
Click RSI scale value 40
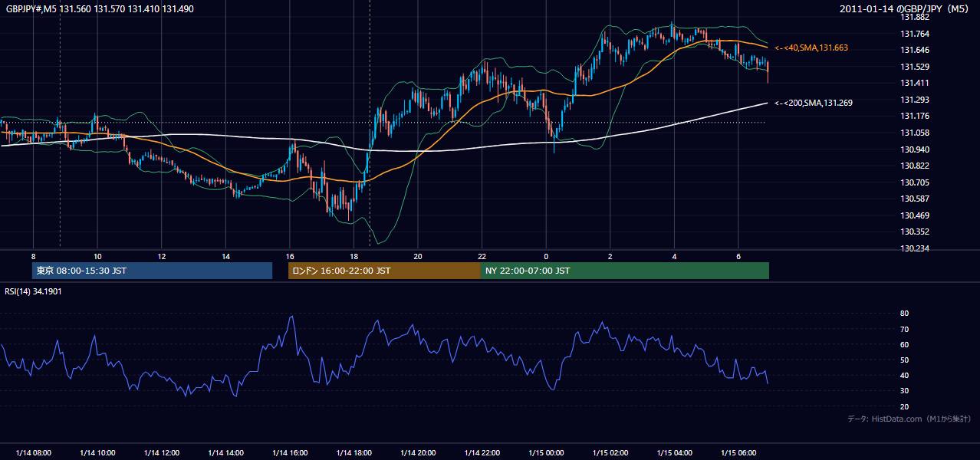pyautogui.click(x=904, y=376)
